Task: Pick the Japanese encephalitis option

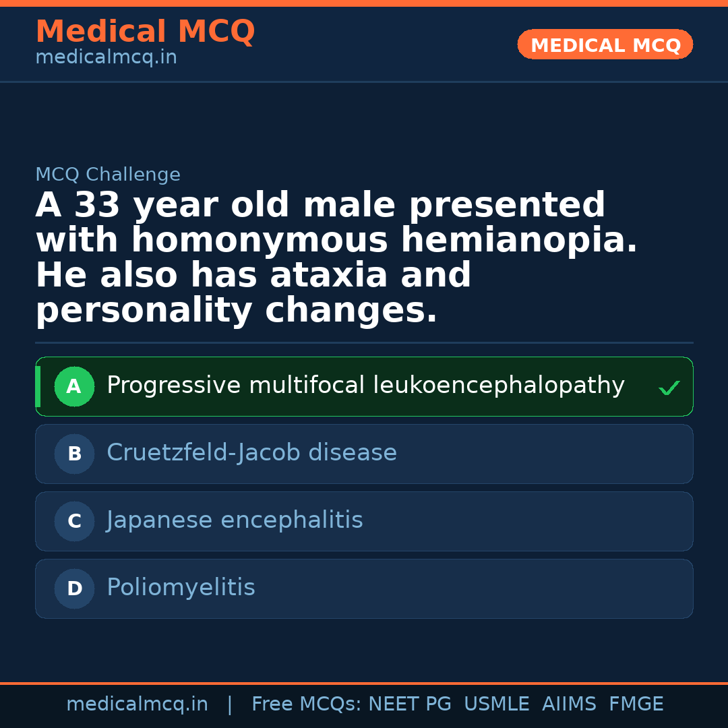Action: coord(235,520)
